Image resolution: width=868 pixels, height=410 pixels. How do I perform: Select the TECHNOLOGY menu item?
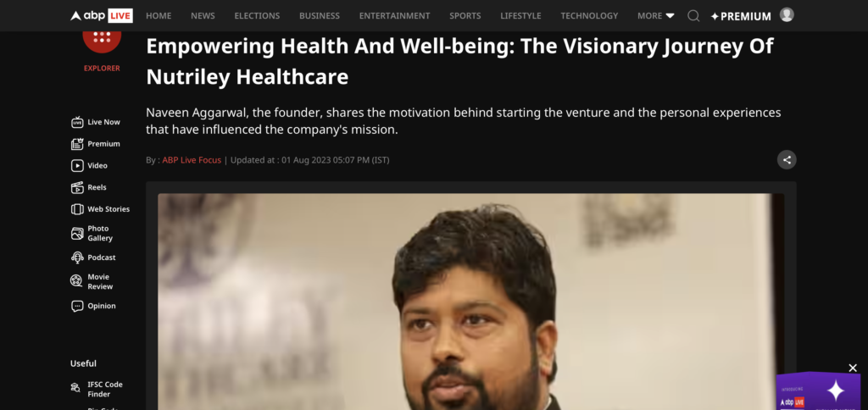coord(589,16)
